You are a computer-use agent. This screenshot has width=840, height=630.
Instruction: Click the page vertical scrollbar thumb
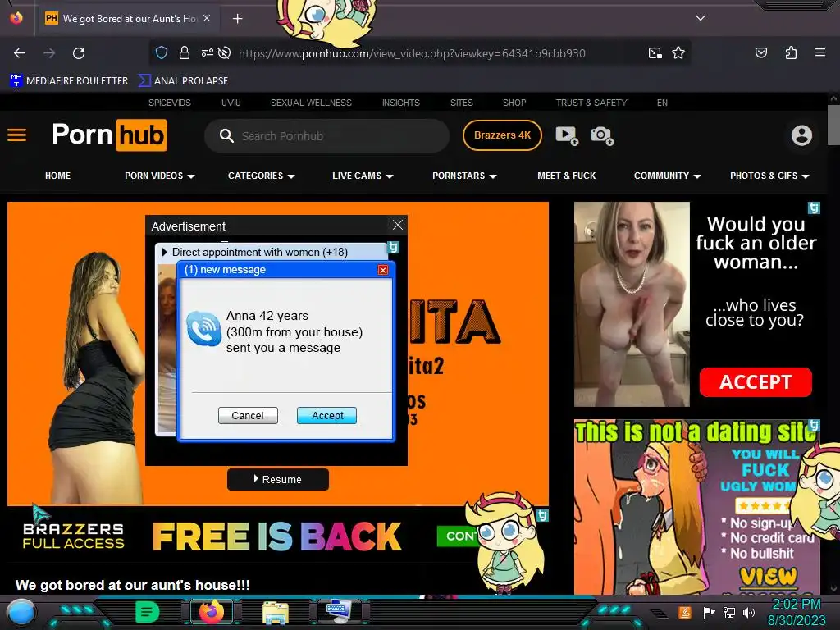833,125
